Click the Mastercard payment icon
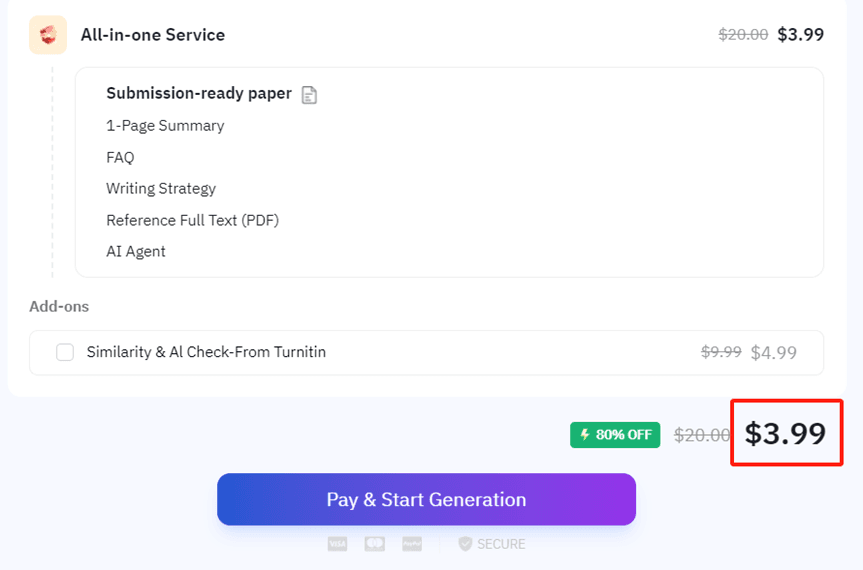This screenshot has height=570, width=863. click(x=375, y=544)
